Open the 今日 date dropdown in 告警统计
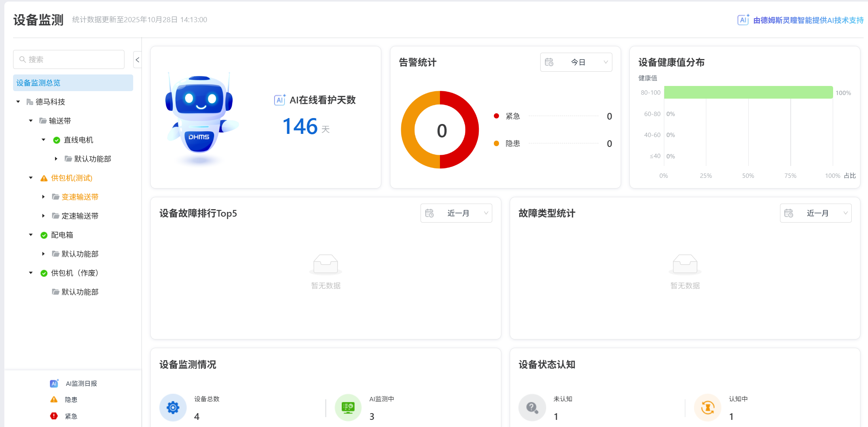Image resolution: width=868 pixels, height=427 pixels. (576, 62)
